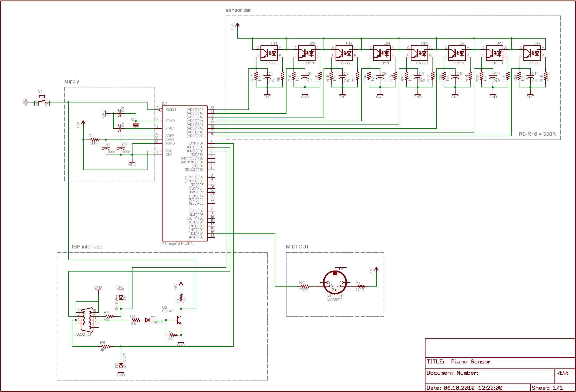
Task: Select the AREF pin label
Action: pos(170,136)
